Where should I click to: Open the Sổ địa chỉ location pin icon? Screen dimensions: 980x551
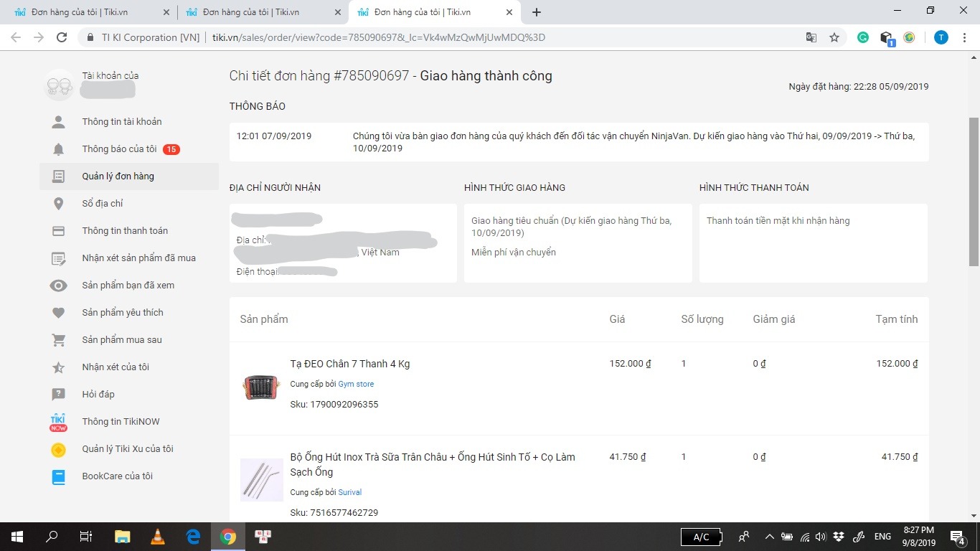(59, 204)
